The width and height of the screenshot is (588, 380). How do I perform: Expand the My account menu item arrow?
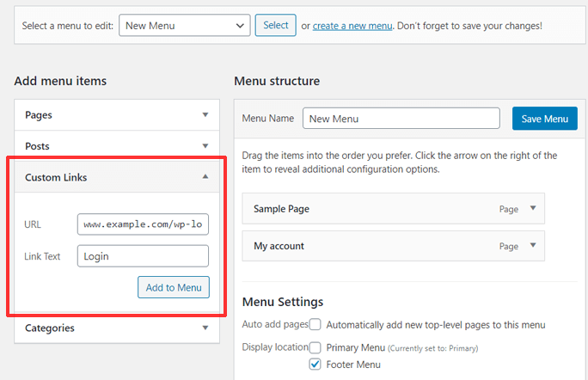pyautogui.click(x=533, y=245)
